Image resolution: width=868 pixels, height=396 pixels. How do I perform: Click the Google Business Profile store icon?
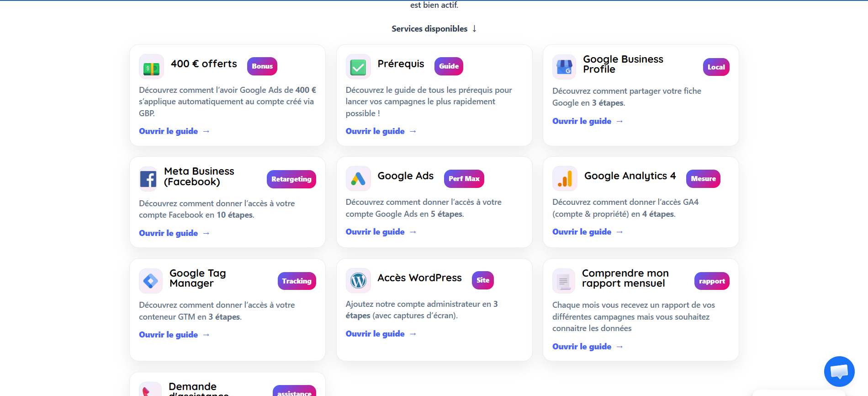click(x=564, y=67)
